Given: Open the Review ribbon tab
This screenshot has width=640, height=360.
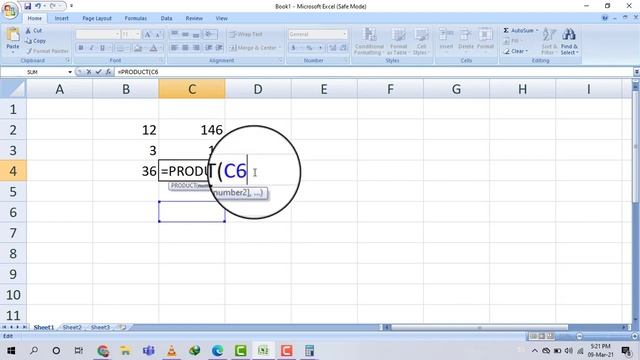Looking at the screenshot, I should (x=194, y=18).
